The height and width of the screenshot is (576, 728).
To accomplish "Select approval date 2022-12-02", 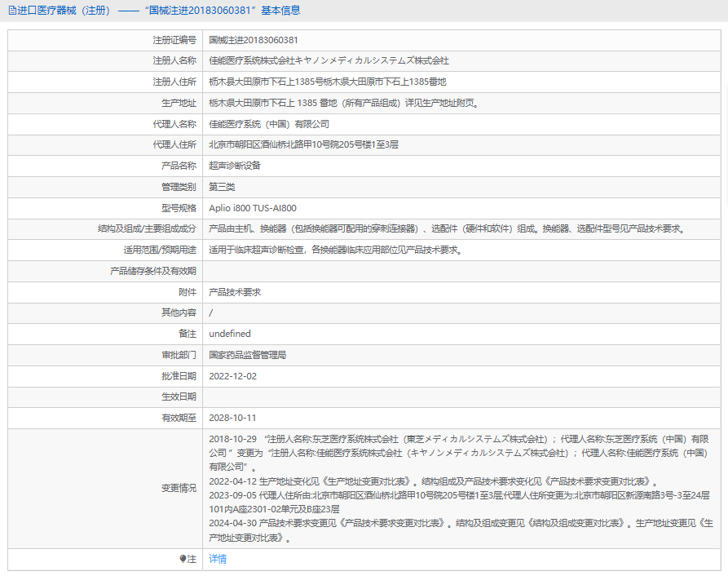I will (x=232, y=376).
